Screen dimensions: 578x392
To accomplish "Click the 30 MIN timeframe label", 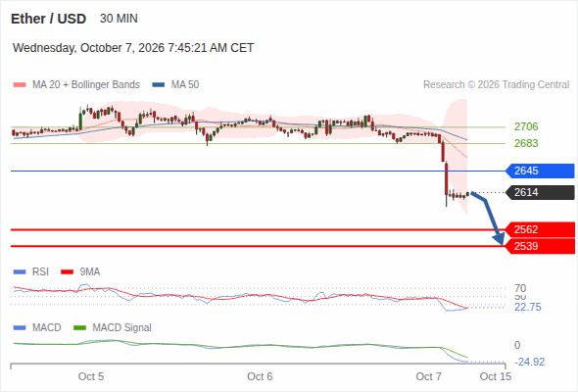I will tap(119, 19).
